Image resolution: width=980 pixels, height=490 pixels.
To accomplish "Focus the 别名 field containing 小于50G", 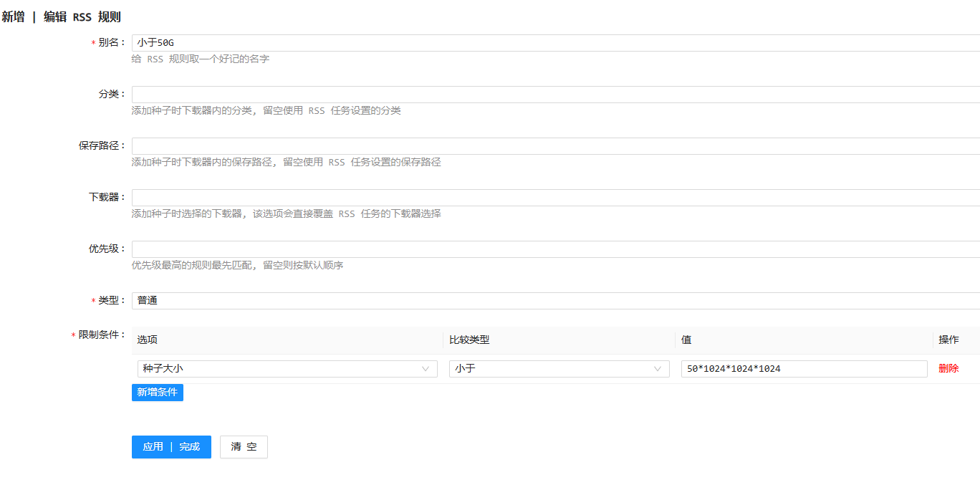I will tap(555, 43).
